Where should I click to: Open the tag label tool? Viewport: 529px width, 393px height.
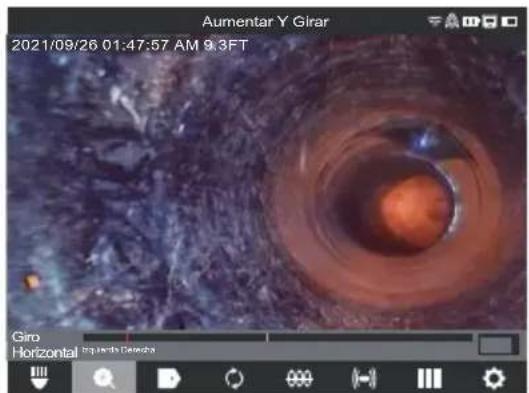(169, 378)
